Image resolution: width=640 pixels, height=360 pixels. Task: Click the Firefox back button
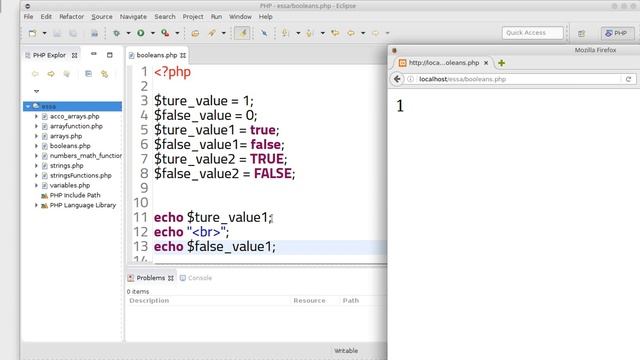pos(397,79)
